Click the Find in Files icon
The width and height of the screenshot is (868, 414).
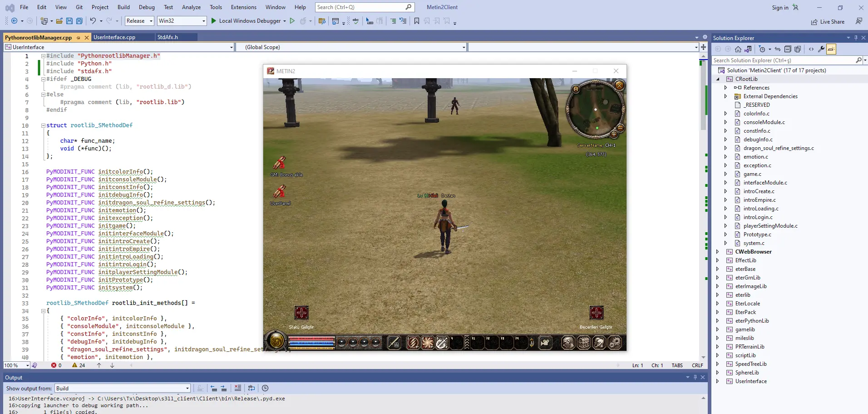(322, 21)
